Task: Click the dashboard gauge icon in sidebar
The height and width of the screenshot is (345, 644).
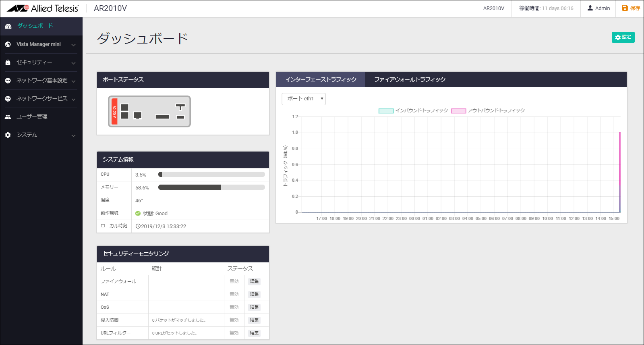Action: [8, 26]
